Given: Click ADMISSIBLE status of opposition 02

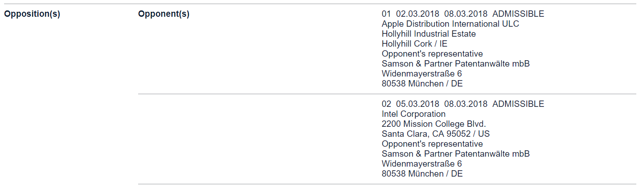Looking at the screenshot, I should point(518,104).
